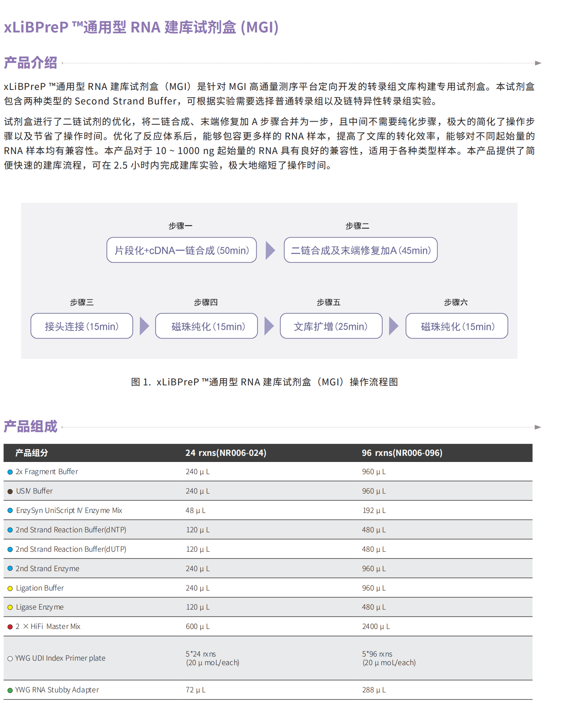Click the 96 rxns(NR006-096) column header
588x714 pixels.
click(x=402, y=453)
